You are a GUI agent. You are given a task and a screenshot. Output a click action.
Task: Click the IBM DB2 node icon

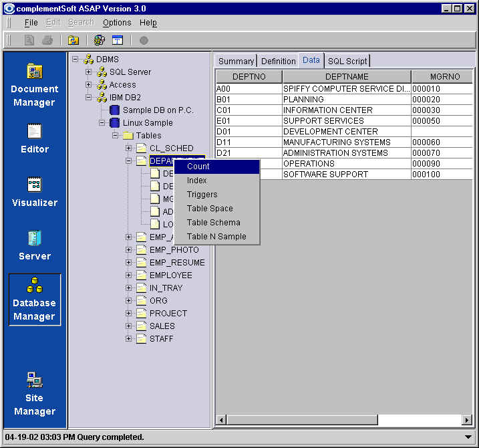102,97
